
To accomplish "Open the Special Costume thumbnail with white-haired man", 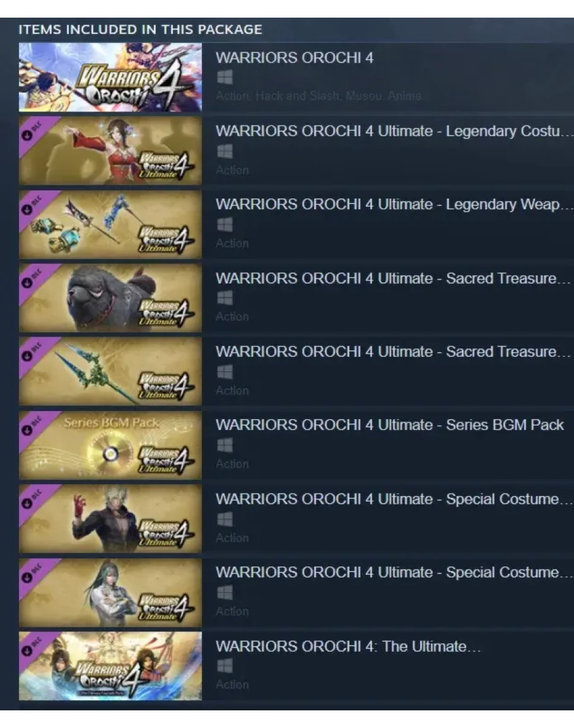I will point(110,518).
